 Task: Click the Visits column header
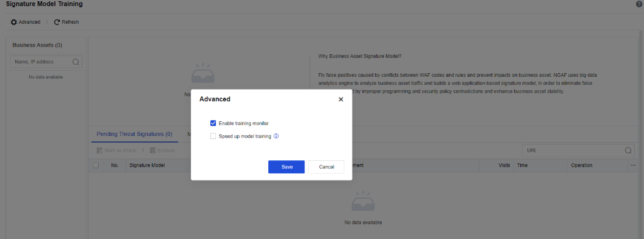(x=504, y=165)
